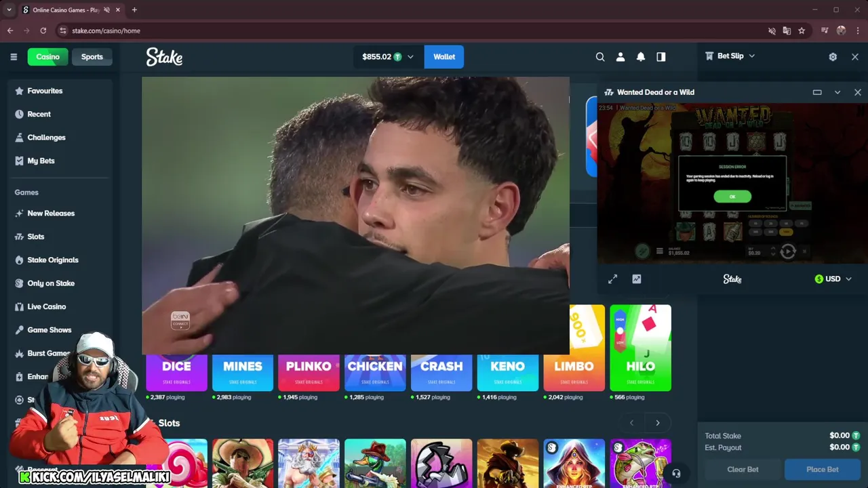This screenshot has width=868, height=488.
Task: Open the Stake sidebar hamburger menu
Action: (14, 57)
